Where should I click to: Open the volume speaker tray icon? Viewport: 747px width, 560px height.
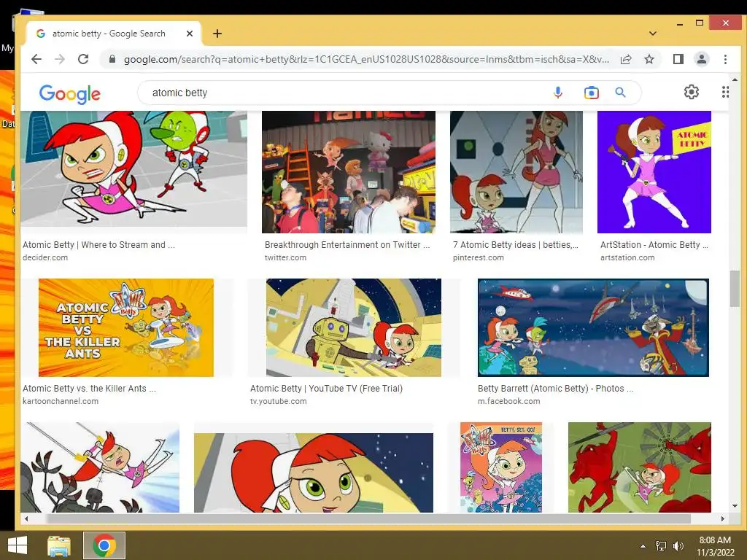[x=678, y=546]
